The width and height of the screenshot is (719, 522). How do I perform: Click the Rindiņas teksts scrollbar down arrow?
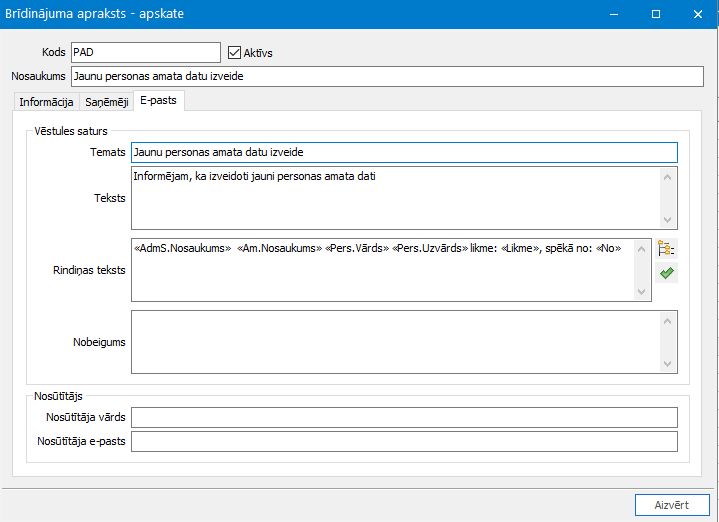point(642,292)
